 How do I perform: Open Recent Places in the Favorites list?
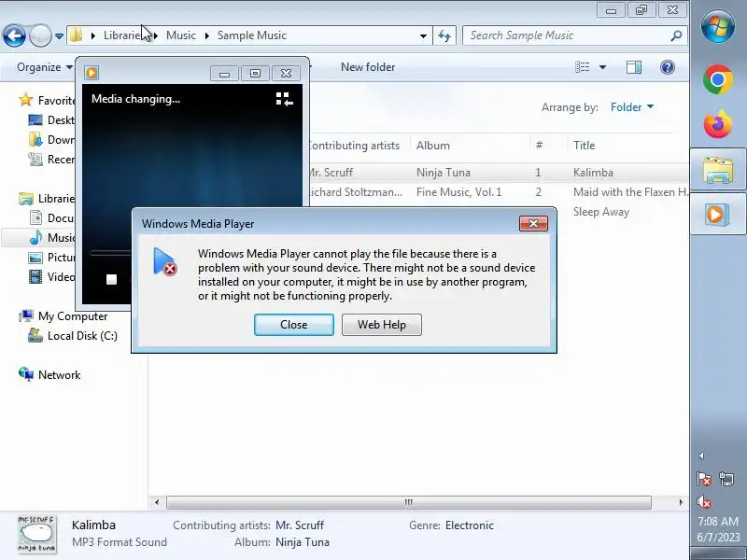point(51,159)
